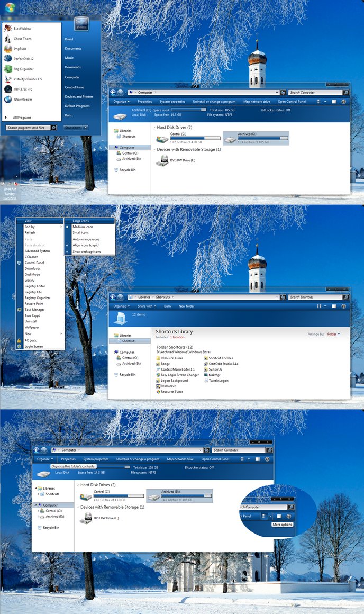Open the StartOrbz Studio 3.1a shortcut

point(223,364)
